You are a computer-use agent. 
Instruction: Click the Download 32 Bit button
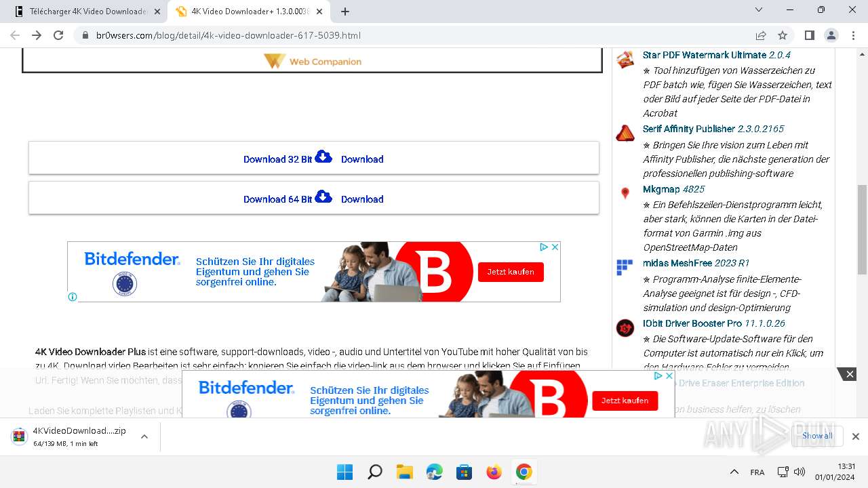click(x=313, y=158)
